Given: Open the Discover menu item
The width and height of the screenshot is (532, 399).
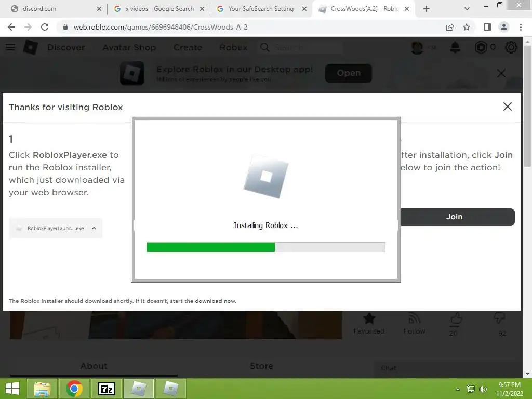Looking at the screenshot, I should 66,47.
